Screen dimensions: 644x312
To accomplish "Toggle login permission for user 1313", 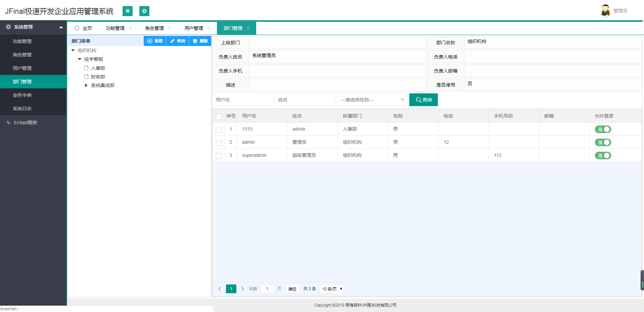I will click(x=603, y=129).
